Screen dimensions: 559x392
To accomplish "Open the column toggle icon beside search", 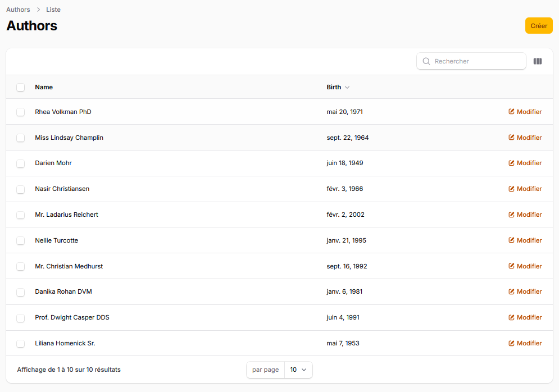I will click(537, 61).
